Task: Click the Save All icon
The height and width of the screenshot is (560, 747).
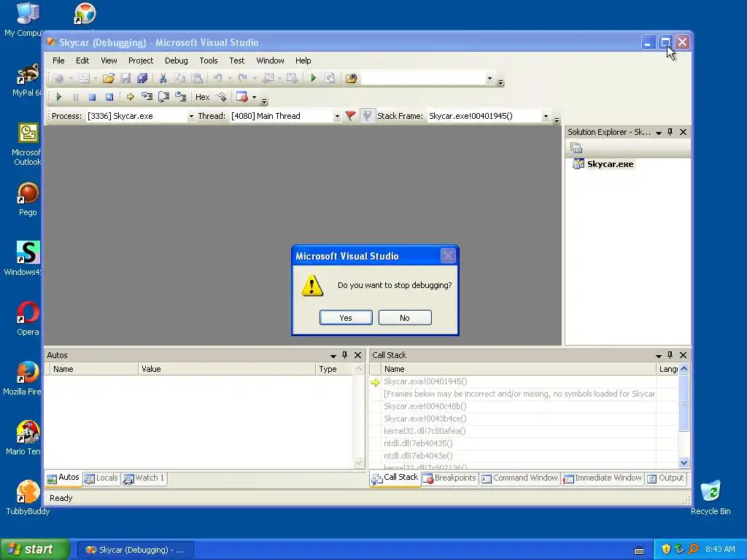Action: 142,79
